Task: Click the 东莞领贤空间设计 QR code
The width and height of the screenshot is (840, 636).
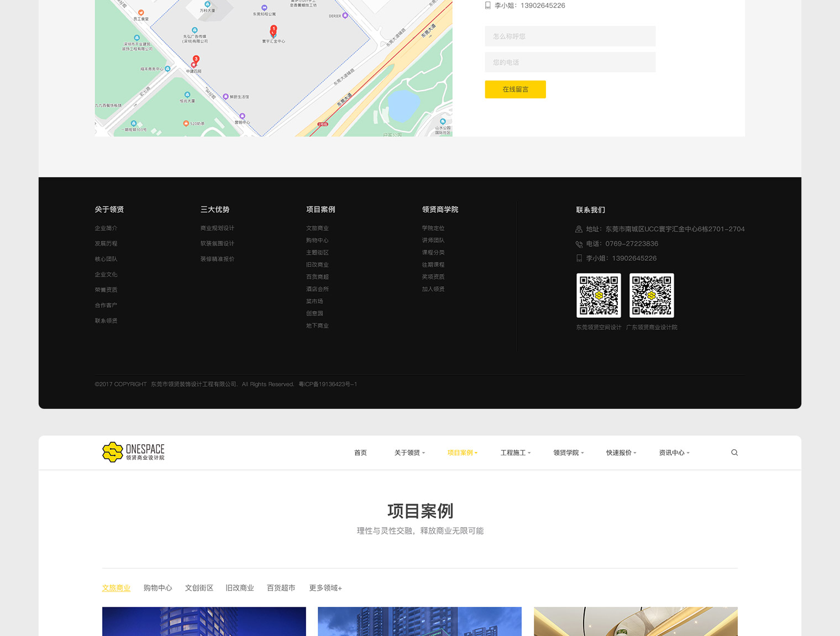Action: point(599,296)
